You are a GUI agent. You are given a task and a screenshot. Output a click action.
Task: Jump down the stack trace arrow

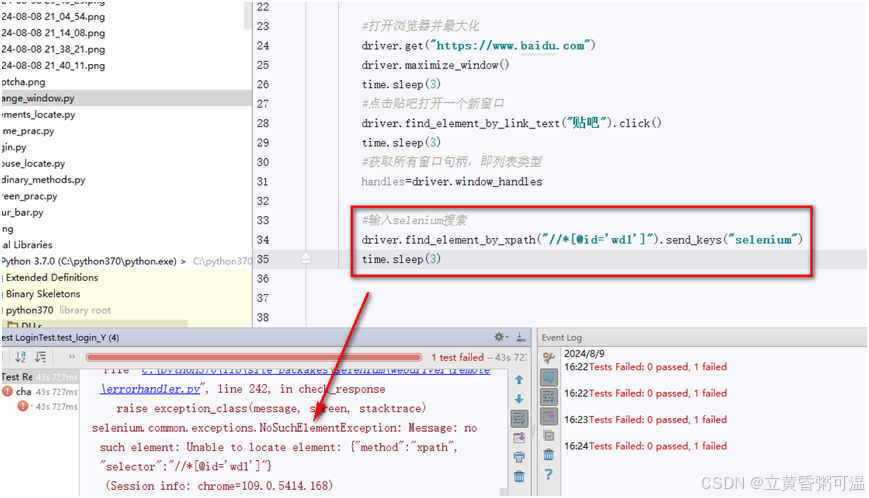pos(519,399)
